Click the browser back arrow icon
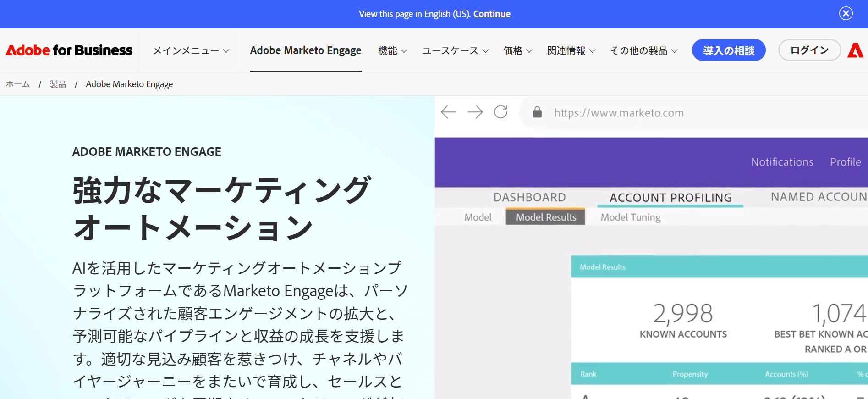Image resolution: width=868 pixels, height=399 pixels. [448, 112]
